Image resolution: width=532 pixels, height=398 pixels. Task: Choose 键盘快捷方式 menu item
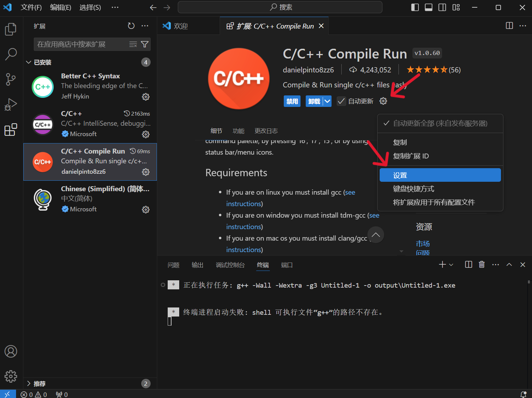[440, 189]
